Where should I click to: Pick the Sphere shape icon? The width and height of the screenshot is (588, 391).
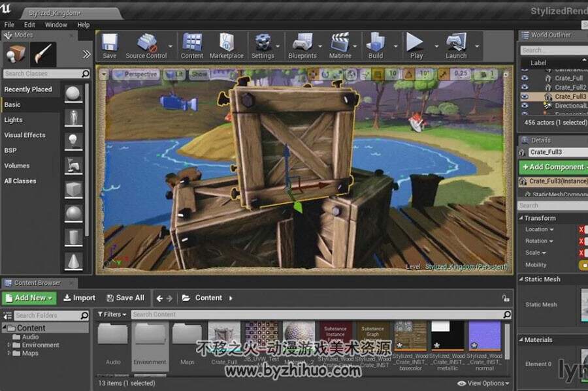73,213
